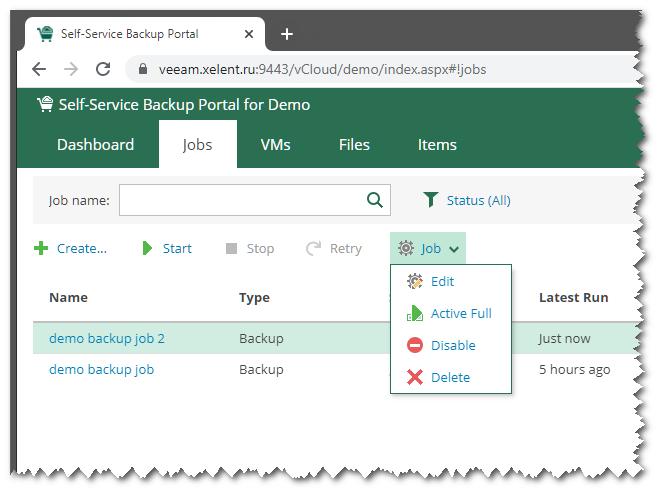
Task: Select the Jobs tab
Action: point(198,144)
